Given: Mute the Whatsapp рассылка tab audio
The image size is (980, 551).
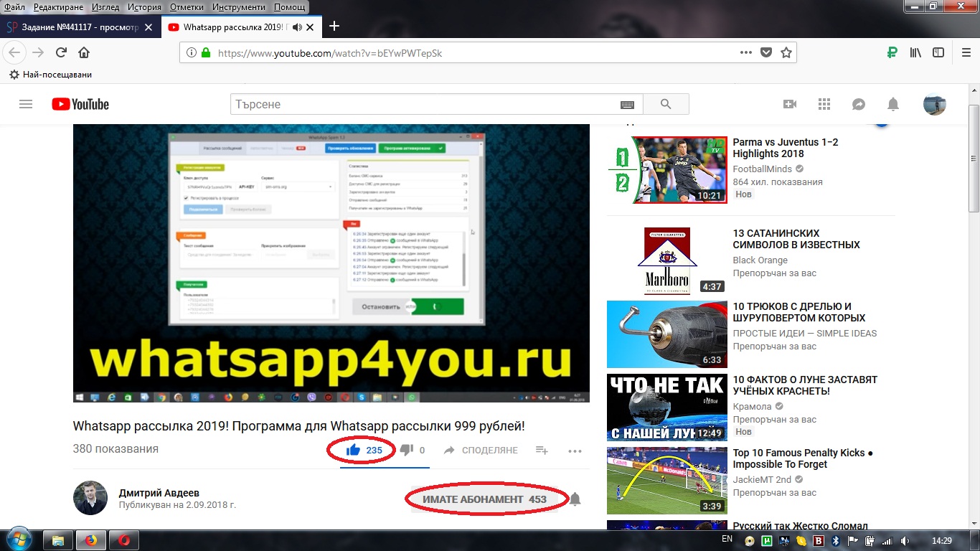Looking at the screenshot, I should [297, 27].
